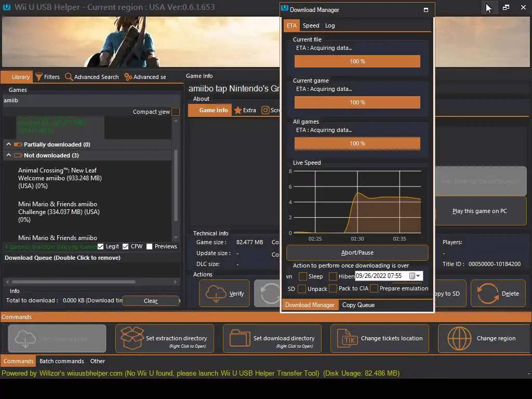Click download queue scroll left arrow
Screen dimensions: 532x399
7,282
